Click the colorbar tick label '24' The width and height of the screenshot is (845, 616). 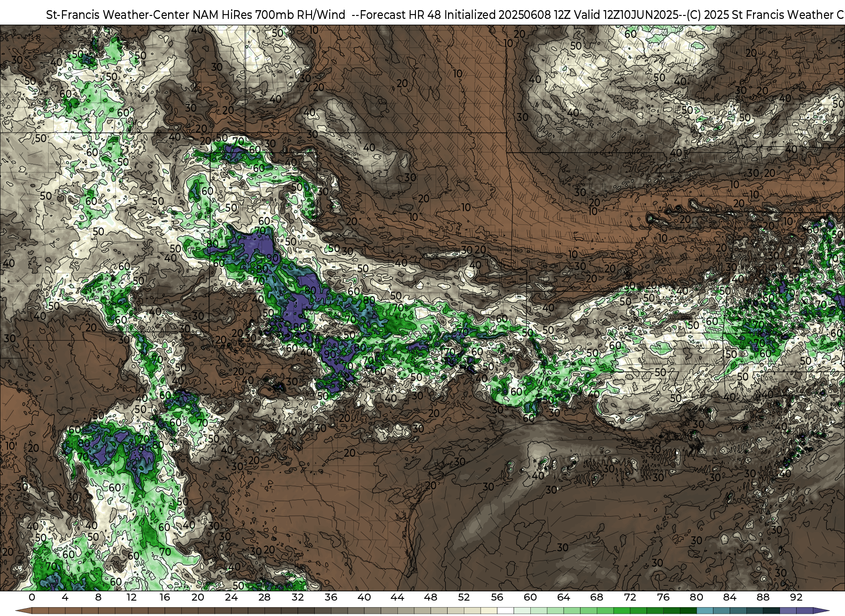pyautogui.click(x=231, y=597)
